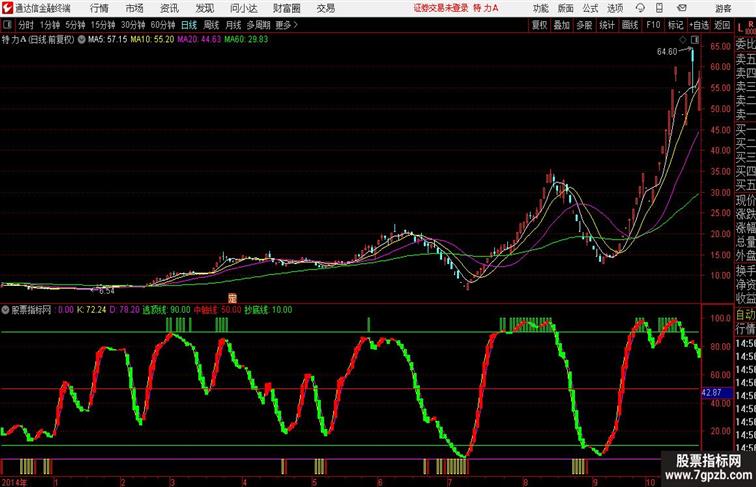Click 逃顶线: 90.00 label

click(166, 310)
